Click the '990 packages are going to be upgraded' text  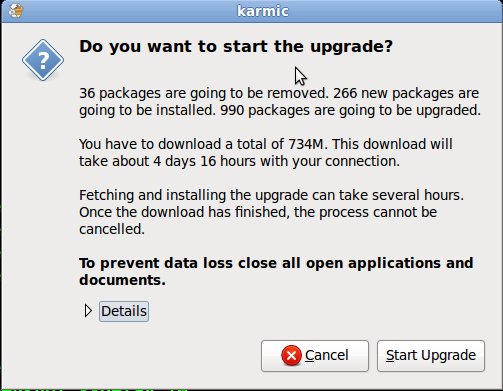tap(350, 110)
